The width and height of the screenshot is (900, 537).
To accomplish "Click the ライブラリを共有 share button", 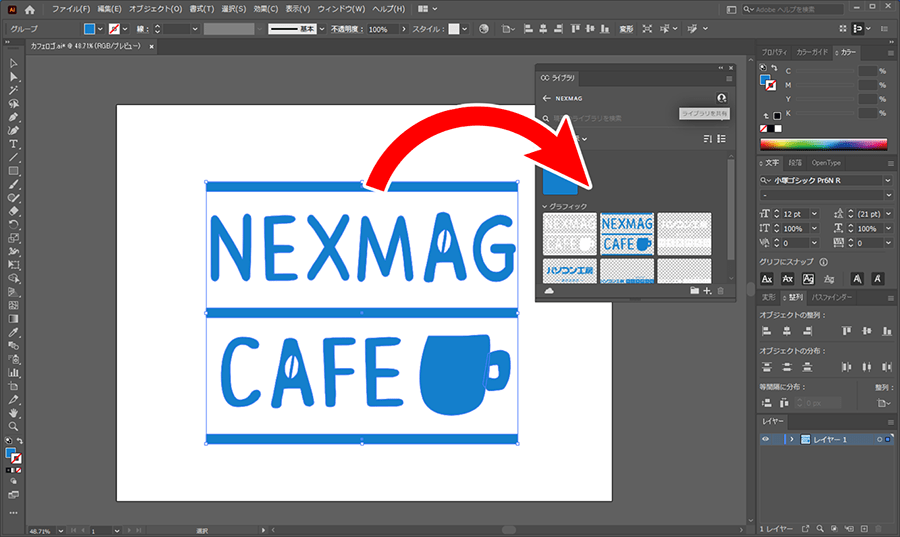I will point(721,98).
